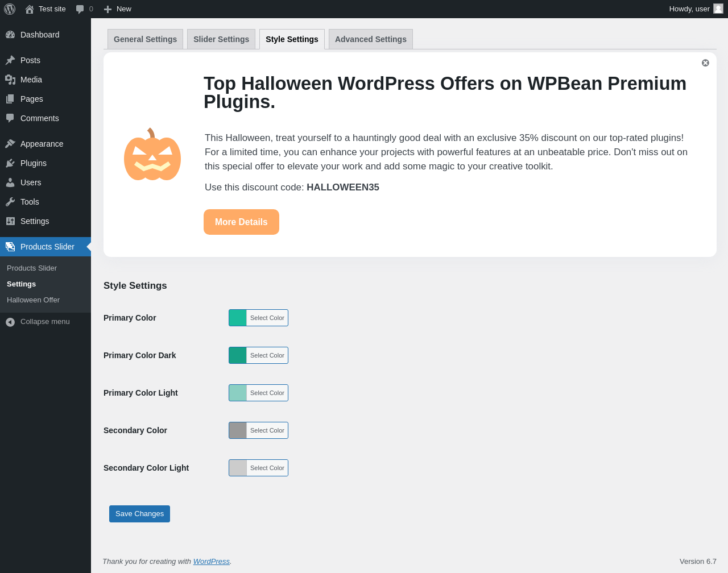
Task: Click the Secondary Color swatch
Action: (x=238, y=430)
